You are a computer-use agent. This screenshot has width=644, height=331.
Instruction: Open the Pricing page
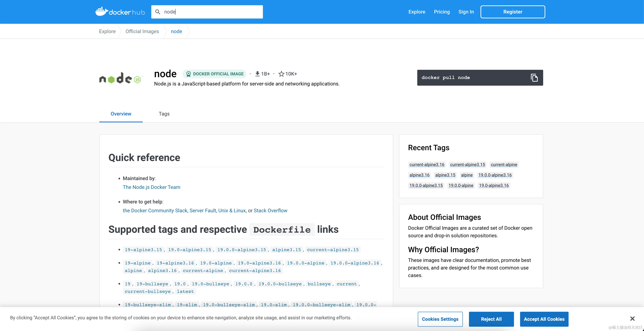click(441, 12)
